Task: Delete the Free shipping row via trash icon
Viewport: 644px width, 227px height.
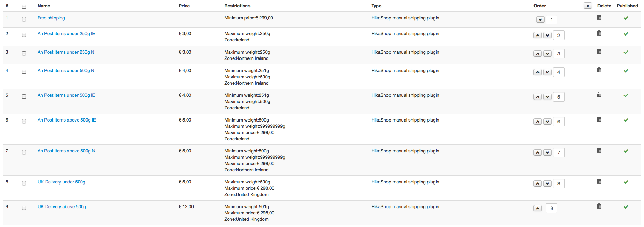Action: click(x=599, y=17)
